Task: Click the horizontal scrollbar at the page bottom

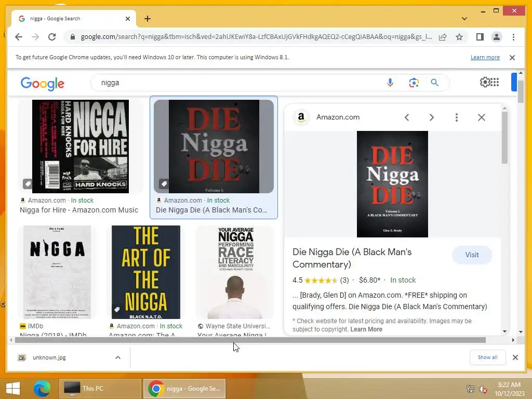Action: click(250, 340)
